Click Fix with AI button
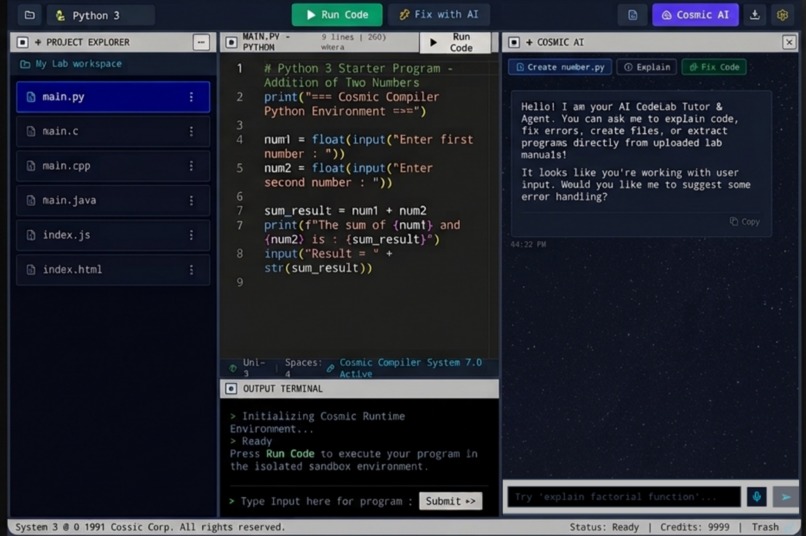The width and height of the screenshot is (806, 536). point(439,15)
